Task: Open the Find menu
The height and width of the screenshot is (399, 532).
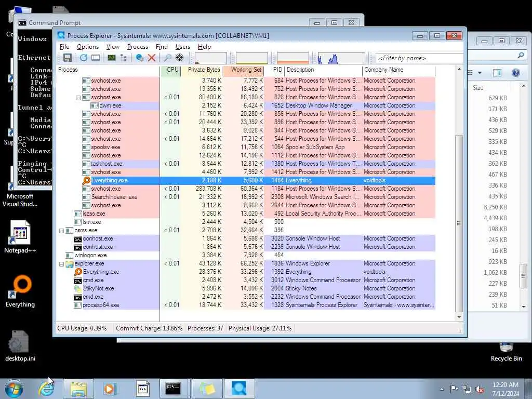Action: (162, 47)
